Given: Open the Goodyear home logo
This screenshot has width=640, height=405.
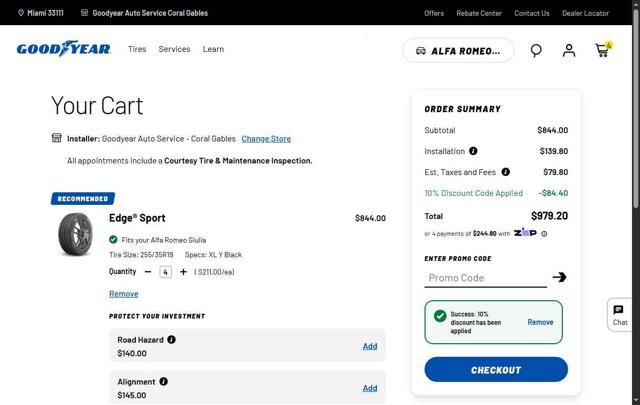Looking at the screenshot, I should (x=64, y=49).
